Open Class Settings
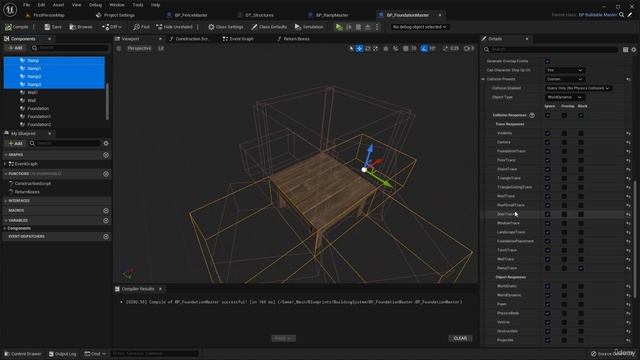Screen dimensions: 640x360 [225, 27]
